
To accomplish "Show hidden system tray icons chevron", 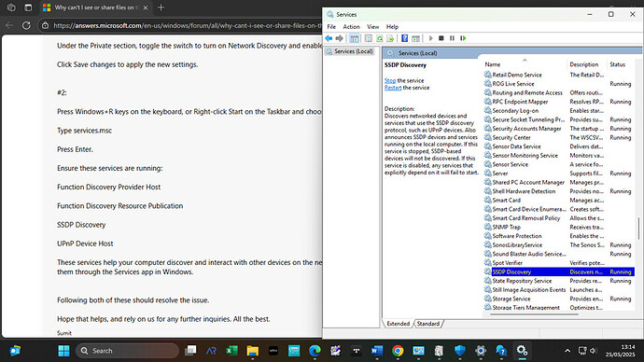I will (x=567, y=351).
